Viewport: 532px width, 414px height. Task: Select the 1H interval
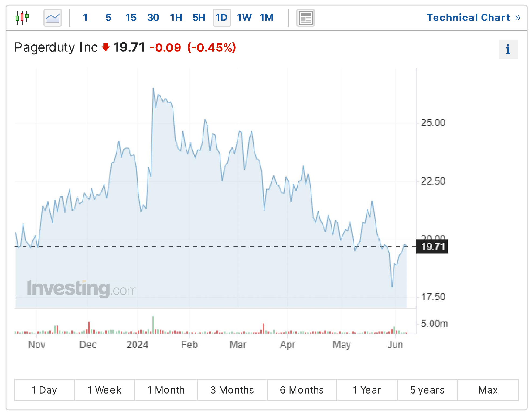[176, 18]
